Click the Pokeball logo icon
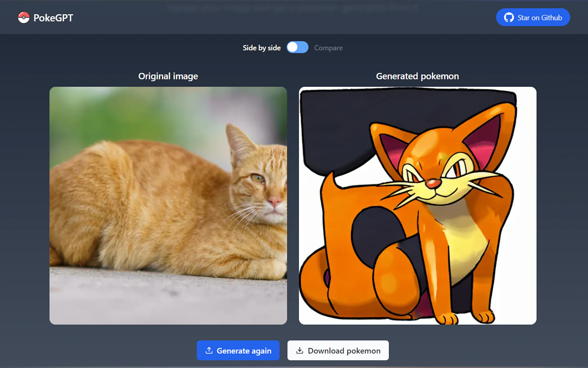The image size is (588, 368). point(24,18)
